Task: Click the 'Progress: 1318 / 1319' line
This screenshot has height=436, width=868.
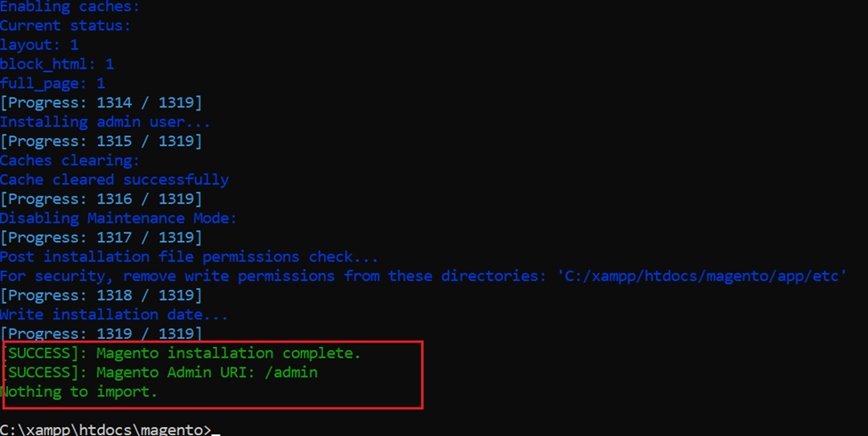Action: point(101,295)
